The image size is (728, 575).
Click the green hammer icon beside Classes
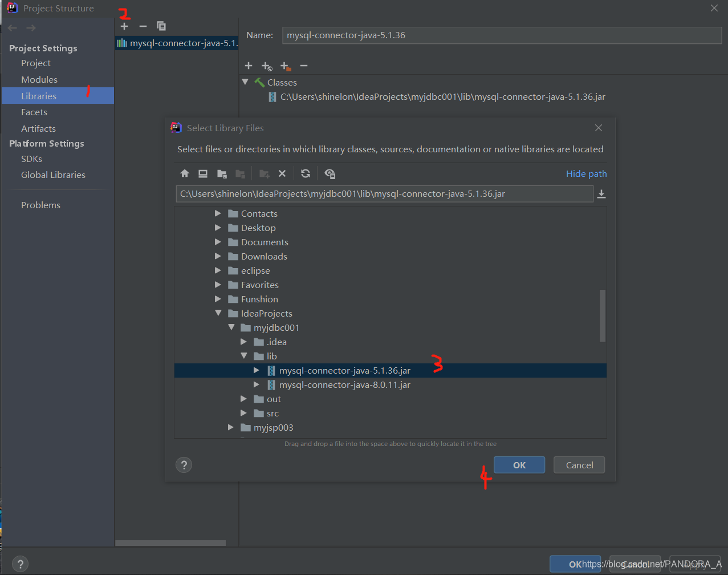pyautogui.click(x=259, y=82)
